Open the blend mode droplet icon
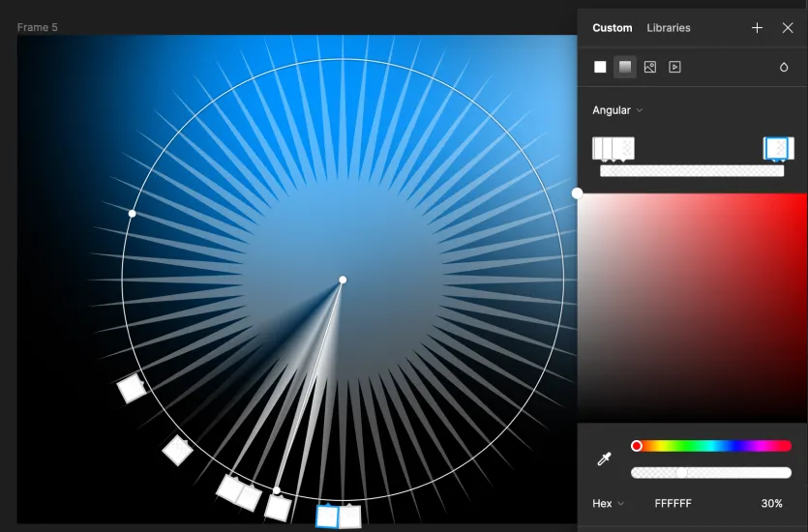The height and width of the screenshot is (532, 808). 784,67
